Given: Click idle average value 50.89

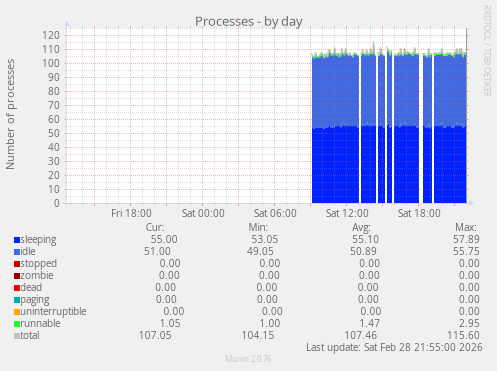Looking at the screenshot, I should click(363, 251).
